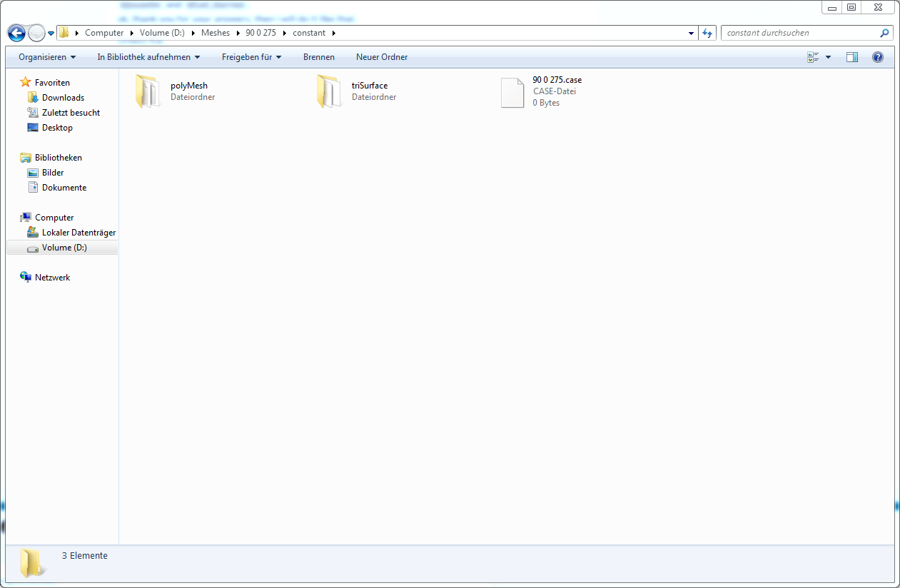Open the Bilder library
Image resolution: width=900 pixels, height=588 pixels.
coord(53,173)
